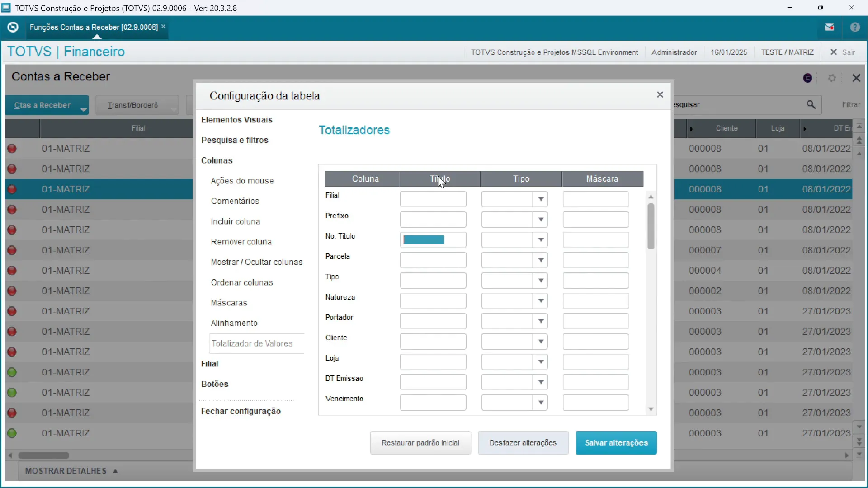Click the Filtrar button
Viewport: 868px width, 488px height.
click(851, 105)
